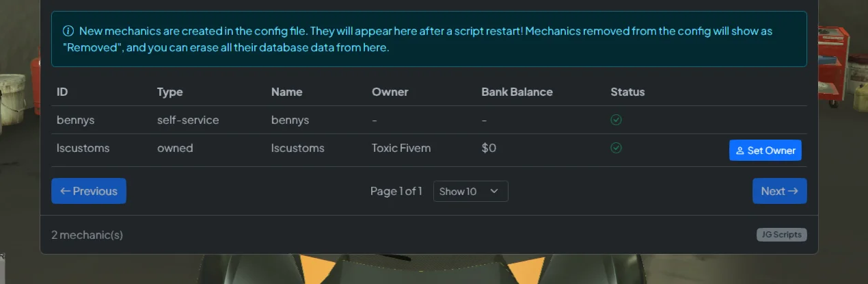Select the lscustoms mechanic row ID

83,148
